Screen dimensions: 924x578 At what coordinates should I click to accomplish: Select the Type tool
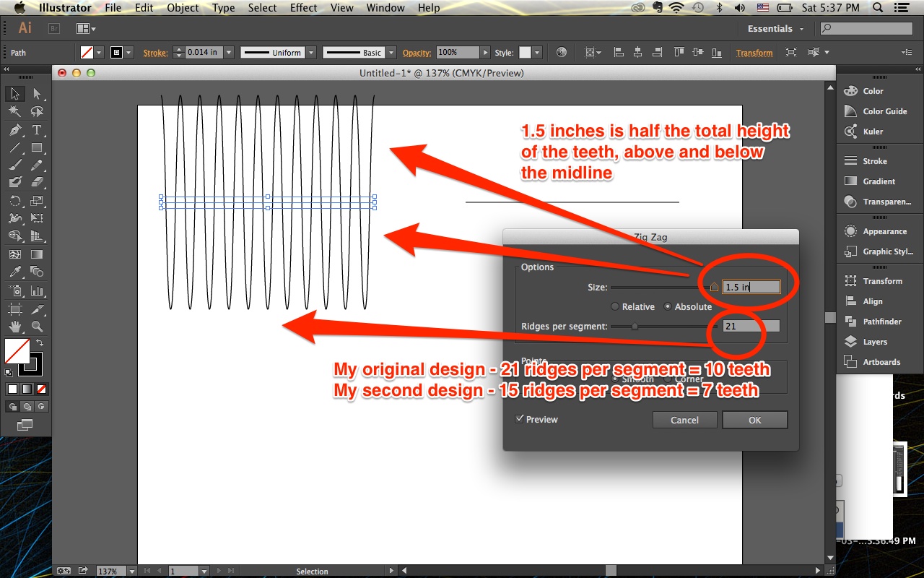click(x=37, y=130)
